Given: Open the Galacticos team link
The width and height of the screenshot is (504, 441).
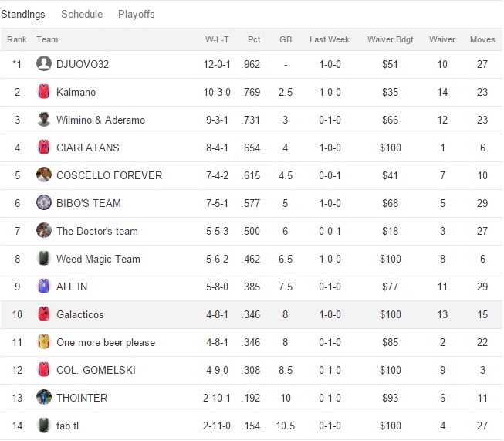Looking at the screenshot, I should [79, 314].
